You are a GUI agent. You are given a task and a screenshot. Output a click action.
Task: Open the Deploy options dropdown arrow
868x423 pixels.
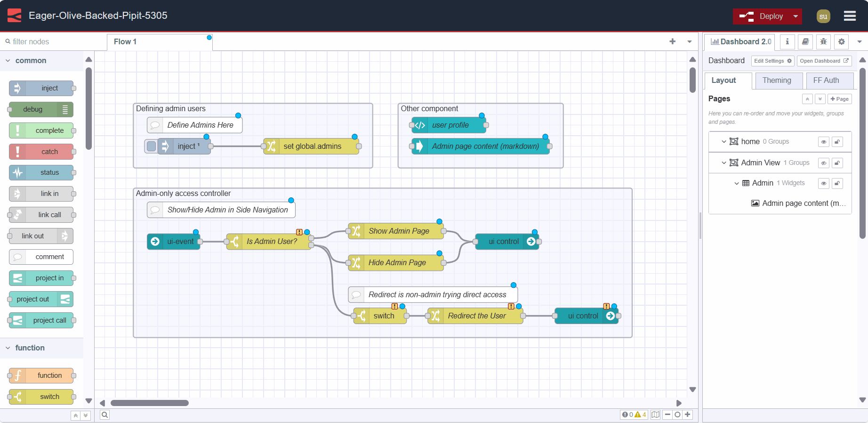pyautogui.click(x=796, y=16)
